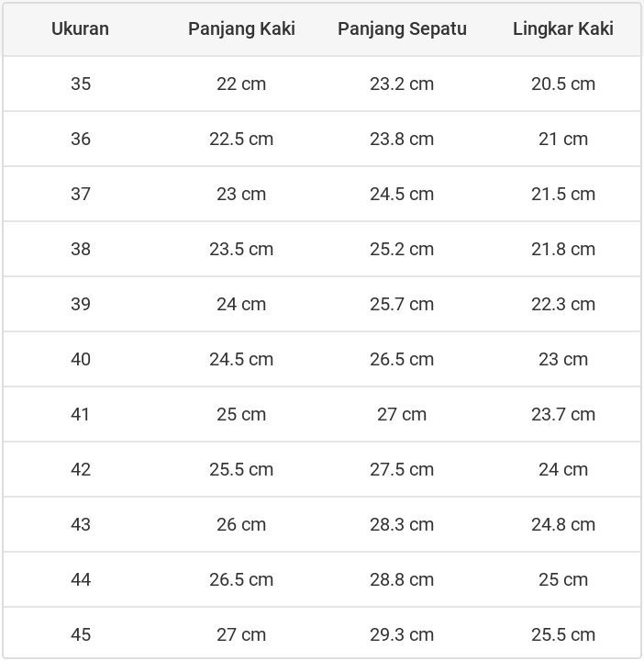
Task: Click size 45 in the table
Action: click(81, 634)
